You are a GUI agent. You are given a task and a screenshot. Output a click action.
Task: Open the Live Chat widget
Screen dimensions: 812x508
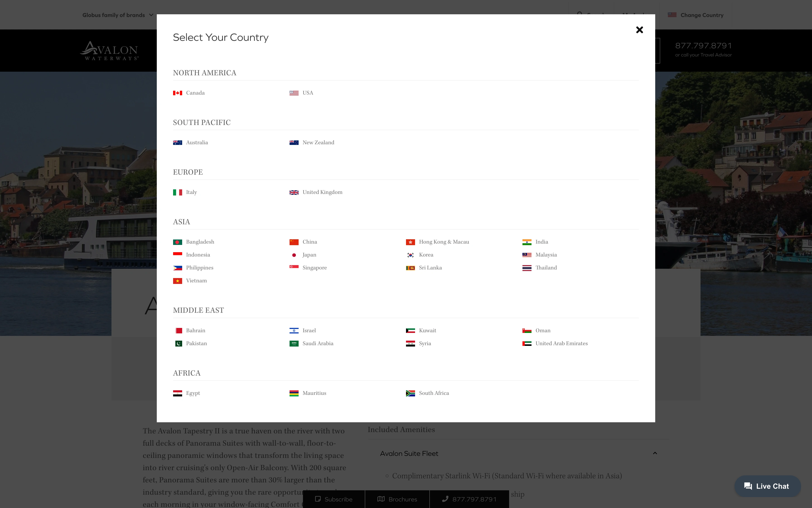768,486
